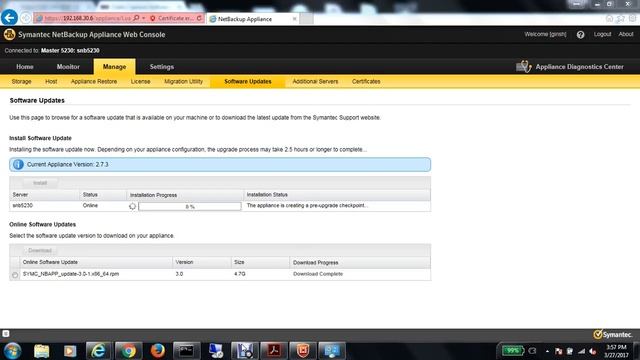Refresh the page with the reload icon

pos(199,18)
